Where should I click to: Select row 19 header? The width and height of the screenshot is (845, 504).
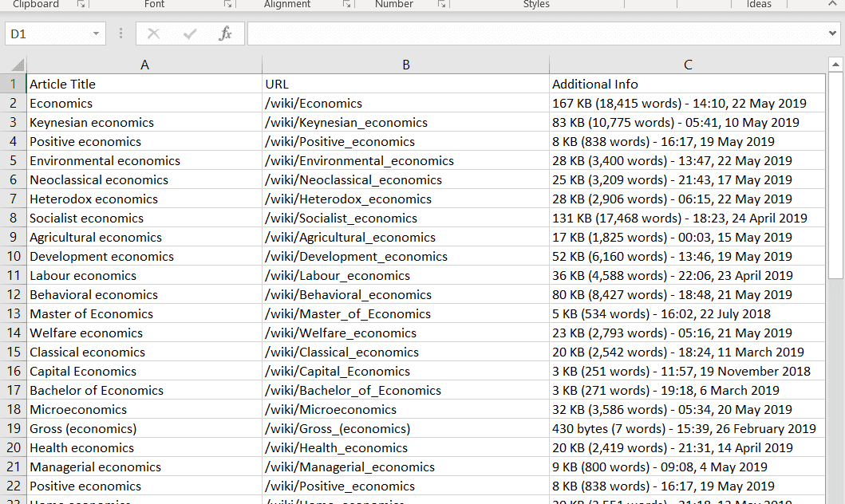[x=14, y=428]
